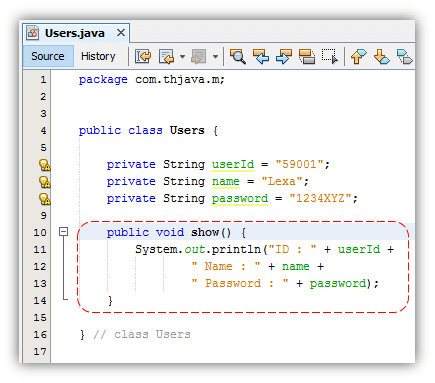Click line number 1 in gutter
This screenshot has height=383, width=435.
coord(43,80)
